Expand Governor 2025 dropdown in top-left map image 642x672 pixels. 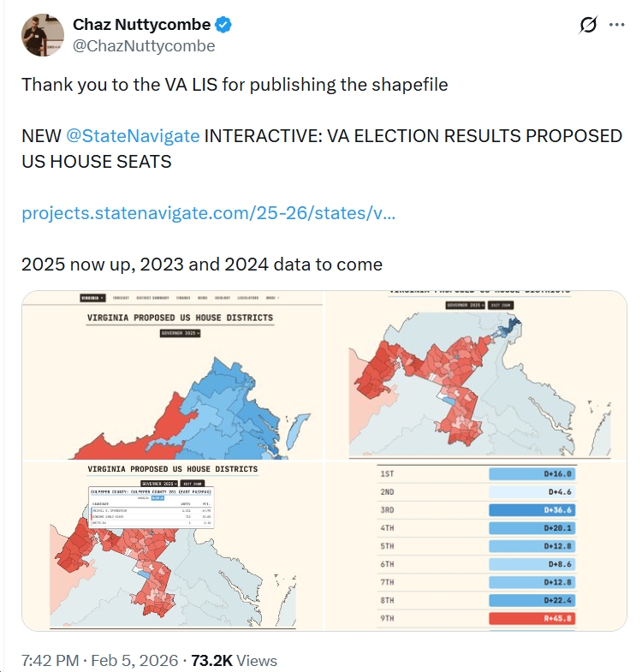[180, 333]
